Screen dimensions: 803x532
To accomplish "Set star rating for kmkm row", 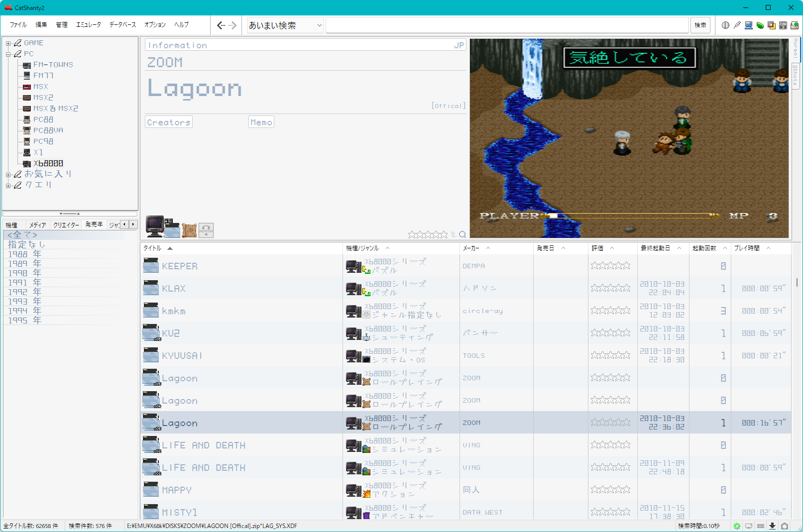I will tap(611, 311).
